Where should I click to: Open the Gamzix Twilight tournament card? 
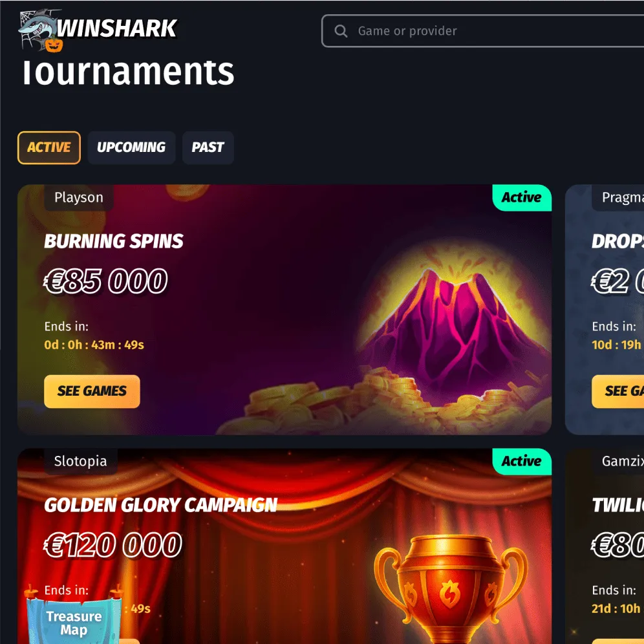[605, 546]
